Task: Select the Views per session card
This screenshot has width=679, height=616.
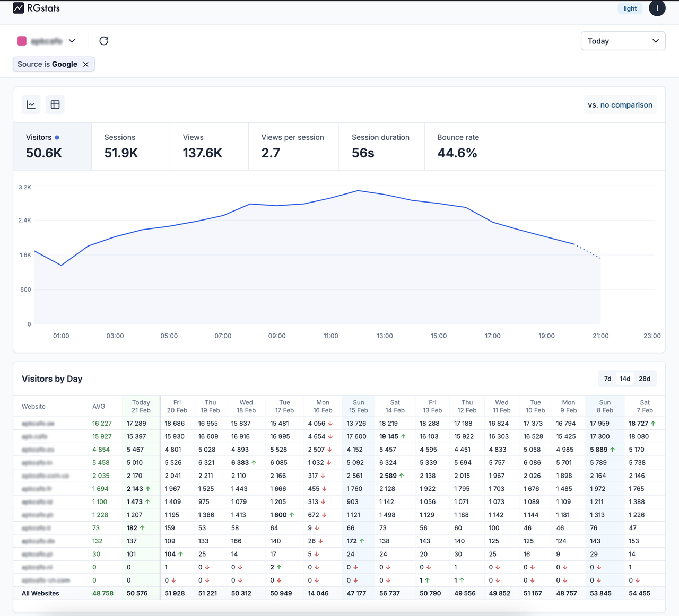Action: 293,146
